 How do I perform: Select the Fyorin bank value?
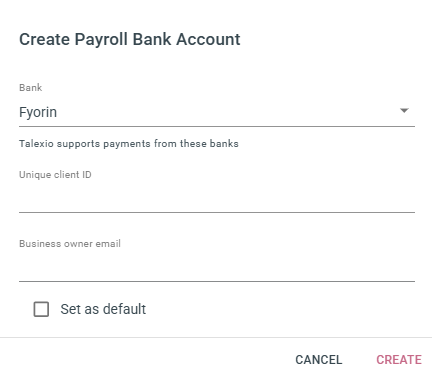(38, 112)
